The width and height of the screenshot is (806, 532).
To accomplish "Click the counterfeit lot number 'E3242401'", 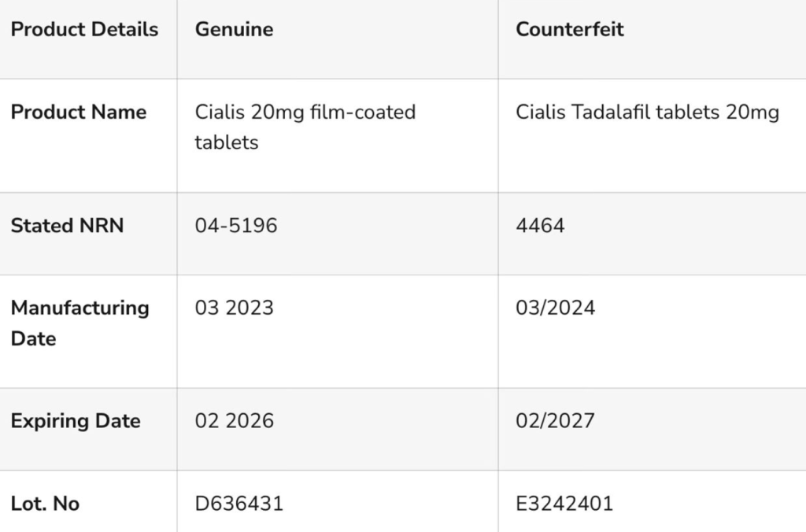I will pos(564,504).
